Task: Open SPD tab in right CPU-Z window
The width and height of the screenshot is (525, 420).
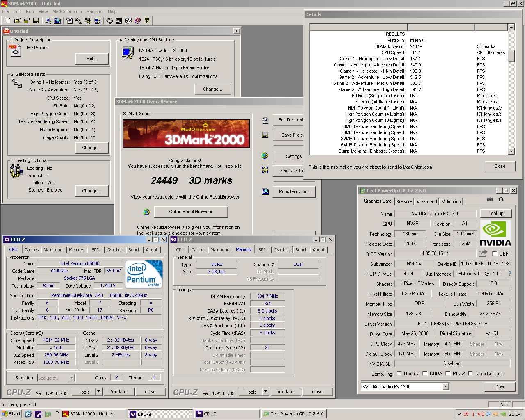Action: (x=262, y=250)
